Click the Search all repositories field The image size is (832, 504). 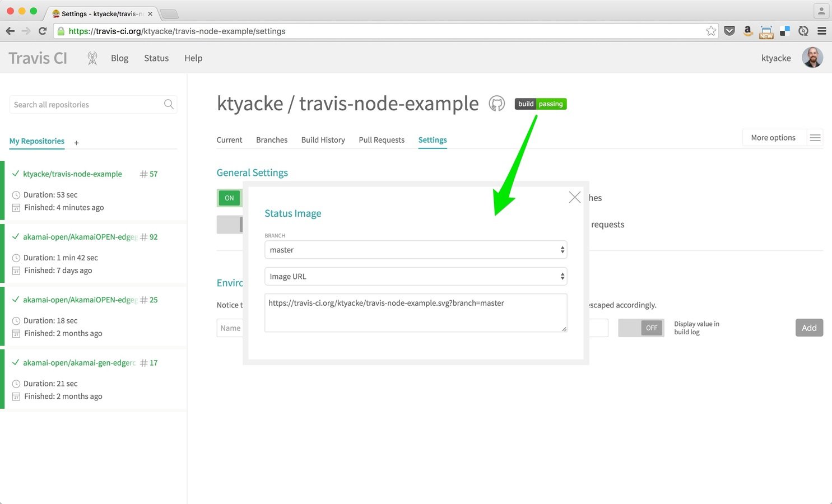pos(93,105)
